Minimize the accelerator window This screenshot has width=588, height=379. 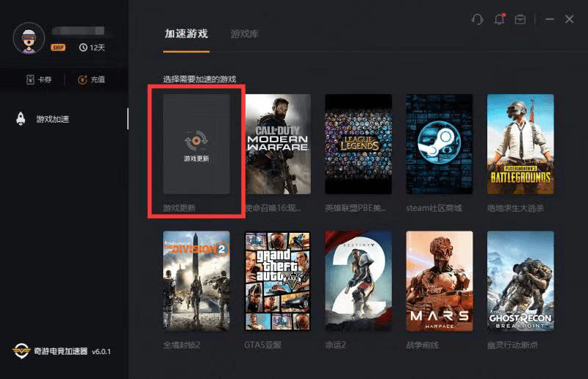tap(550, 19)
